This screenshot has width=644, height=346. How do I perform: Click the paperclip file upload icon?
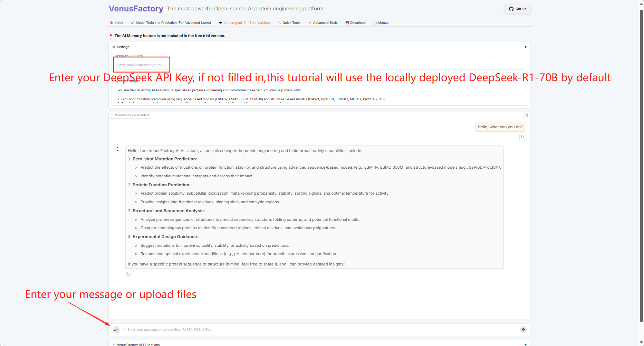point(116,330)
